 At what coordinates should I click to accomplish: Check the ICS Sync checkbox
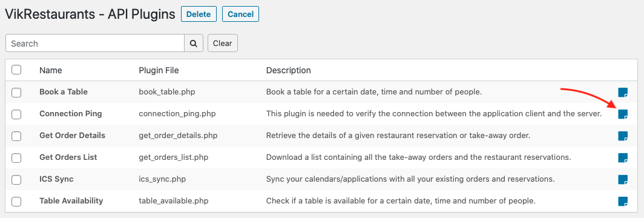tap(16, 179)
